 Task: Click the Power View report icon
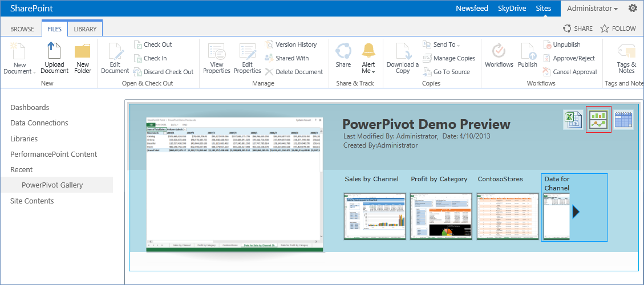point(598,120)
